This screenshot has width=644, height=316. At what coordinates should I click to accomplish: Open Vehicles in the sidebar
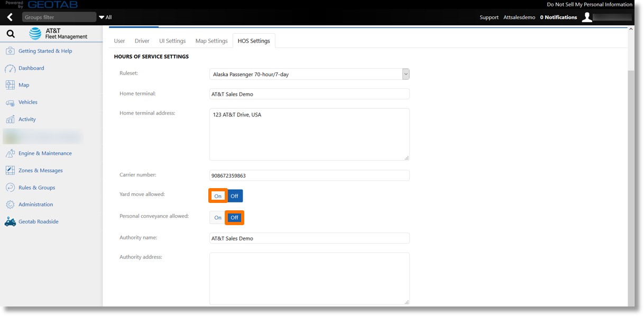tap(28, 103)
